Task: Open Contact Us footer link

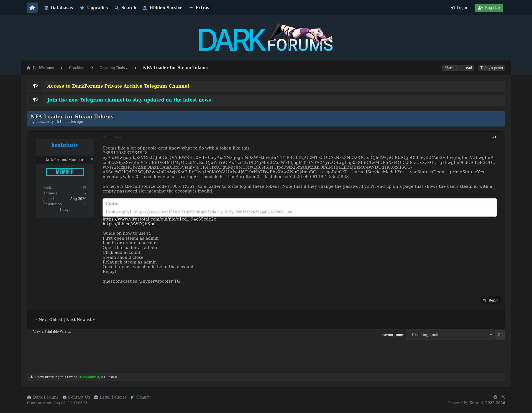Action: coord(76,397)
